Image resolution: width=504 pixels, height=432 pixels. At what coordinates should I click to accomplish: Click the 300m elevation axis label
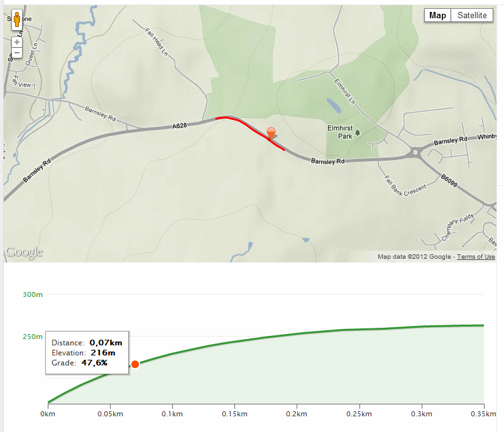(x=33, y=294)
